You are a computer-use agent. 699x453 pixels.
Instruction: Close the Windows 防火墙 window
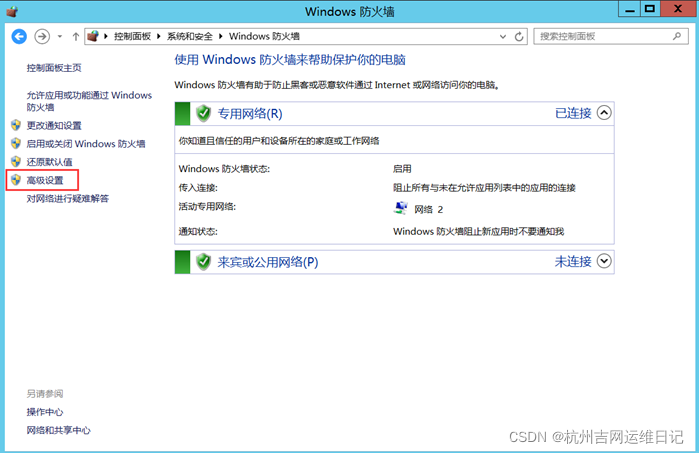pos(678,9)
